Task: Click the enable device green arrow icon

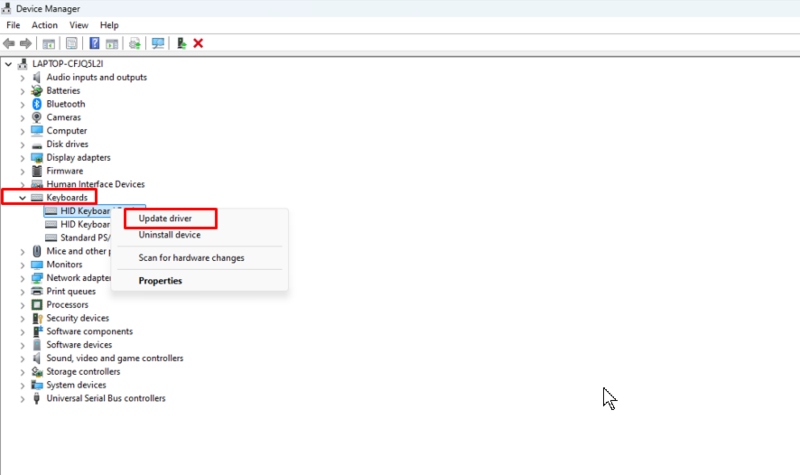Action: click(181, 43)
